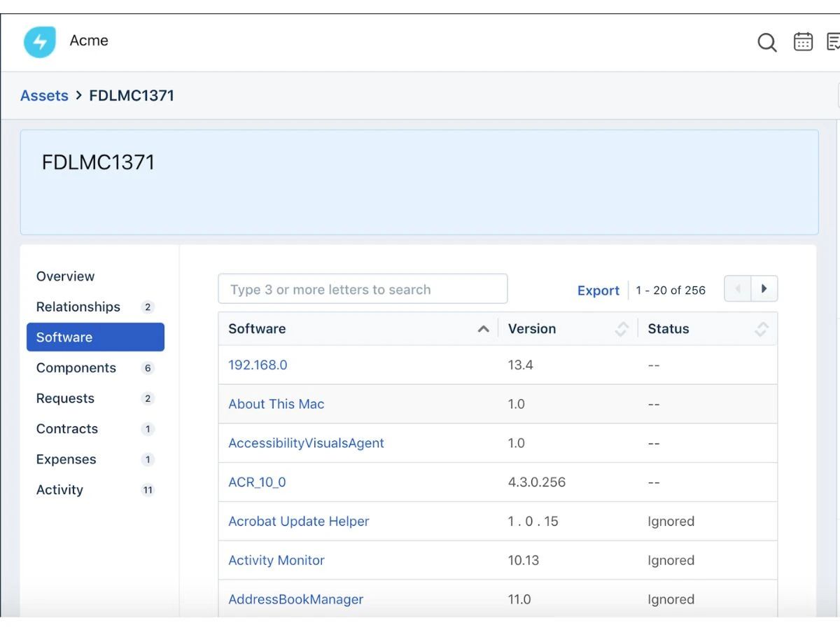Focus the software search field
Screen dimensions: 840x630
363,289
